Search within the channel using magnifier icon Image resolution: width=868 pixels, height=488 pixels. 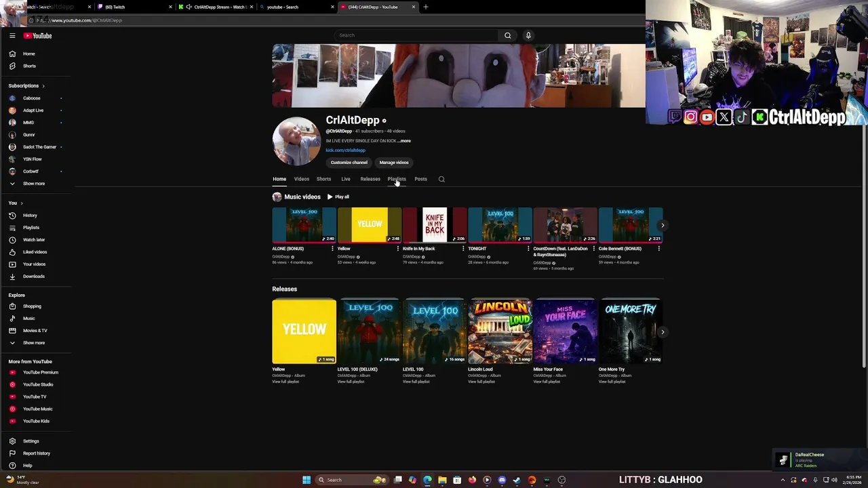point(441,179)
